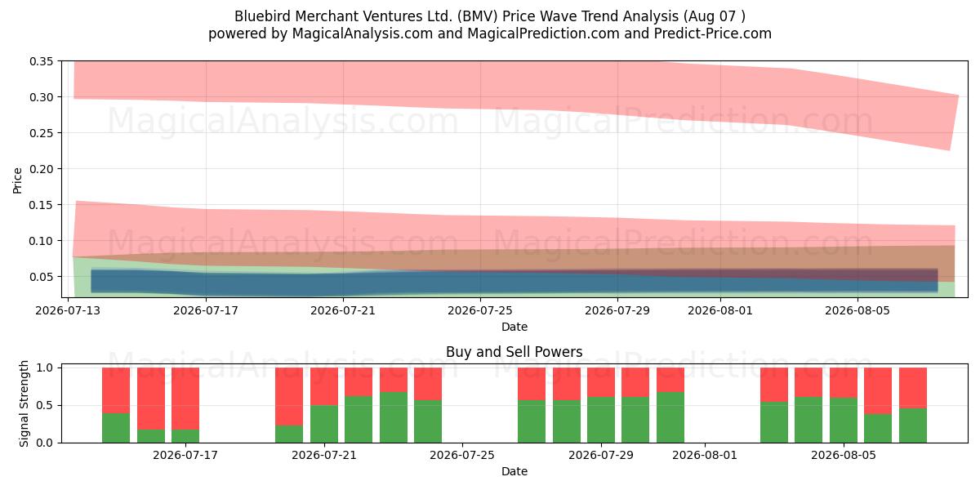Click the 2026-08-05 tick under Buy and Sell chart
980x490 pixels.
pos(844,455)
